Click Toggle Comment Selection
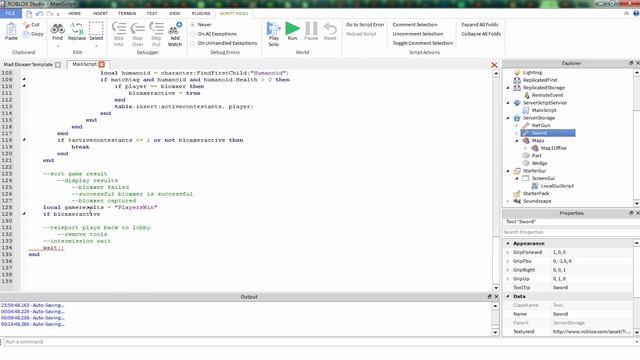Viewport: 640px width, 360px height. [x=422, y=43]
